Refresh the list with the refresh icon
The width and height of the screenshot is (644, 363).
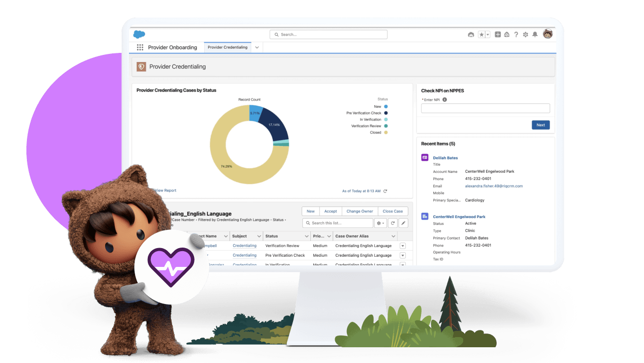coord(393,223)
